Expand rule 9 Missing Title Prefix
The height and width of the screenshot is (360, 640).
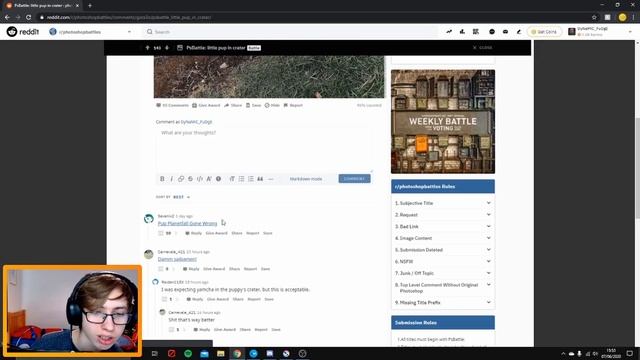point(443,302)
